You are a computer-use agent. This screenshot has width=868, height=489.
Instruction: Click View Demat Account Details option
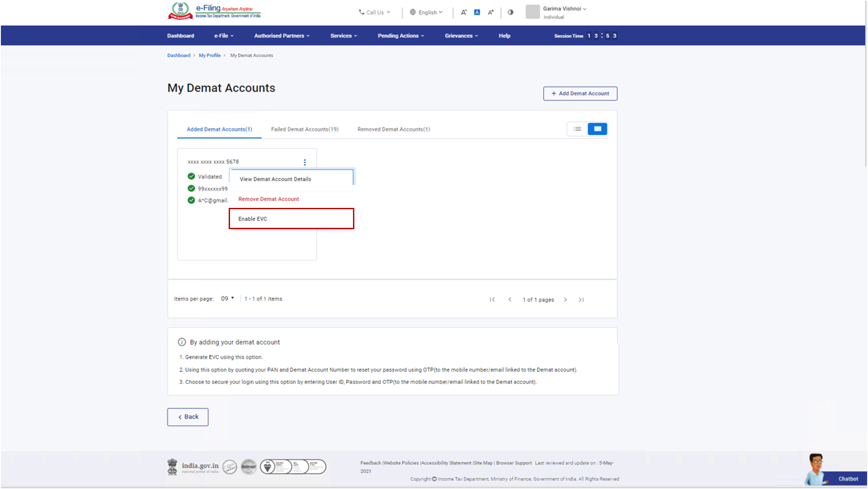click(275, 179)
